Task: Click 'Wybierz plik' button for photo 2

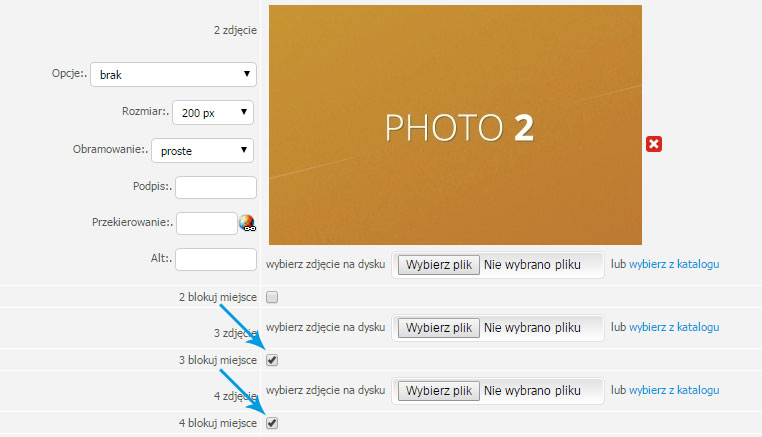Action: (439, 265)
